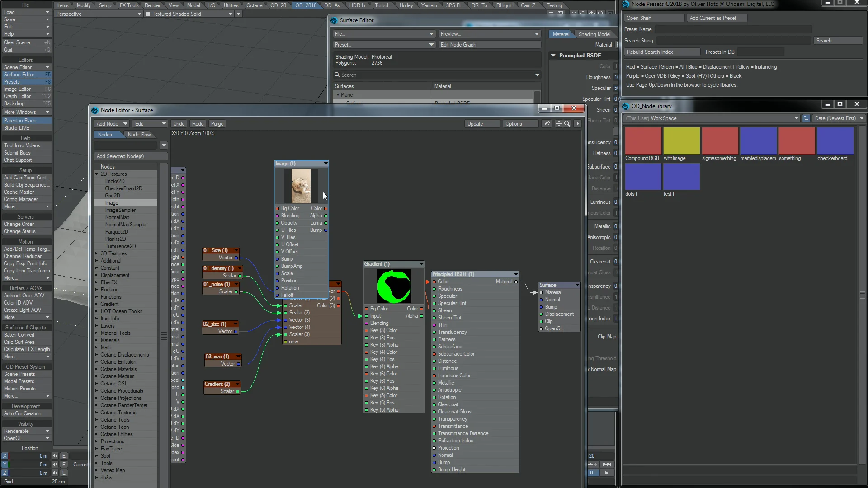The height and width of the screenshot is (488, 868).
Task: Collapse the Principled BSDF section triangle
Action: pyautogui.click(x=553, y=56)
